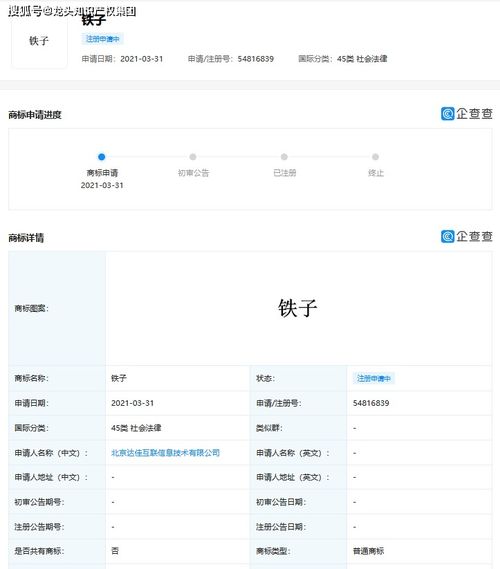Click the 初审公告期号 label

[x=39, y=502]
